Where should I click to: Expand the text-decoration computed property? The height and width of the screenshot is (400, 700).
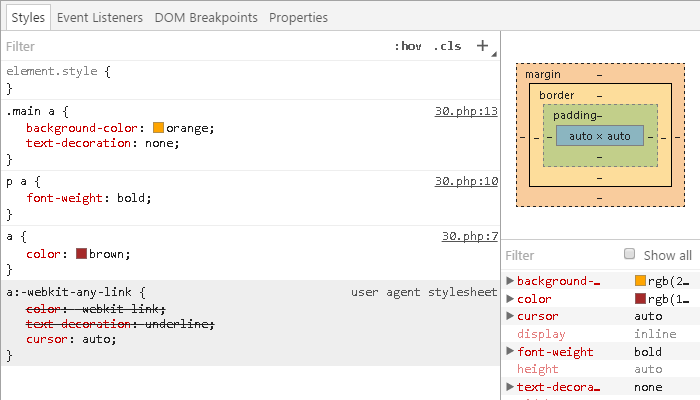click(x=511, y=387)
